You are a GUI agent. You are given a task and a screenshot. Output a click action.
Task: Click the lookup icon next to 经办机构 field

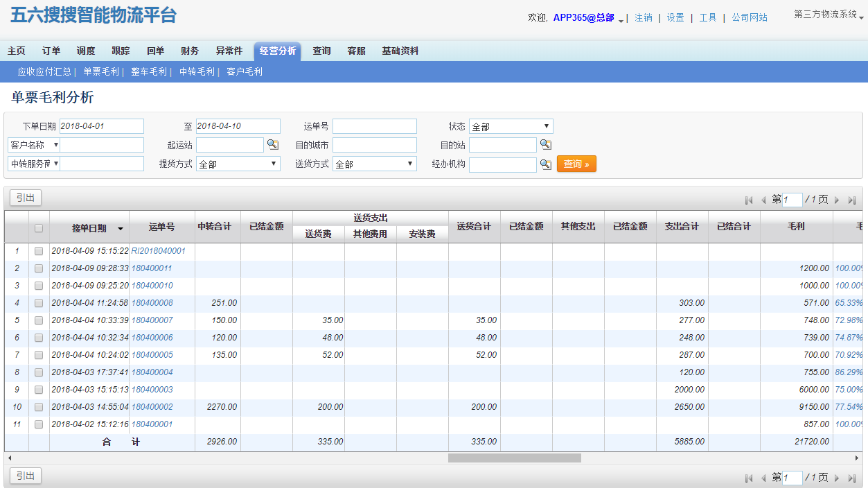coord(545,164)
